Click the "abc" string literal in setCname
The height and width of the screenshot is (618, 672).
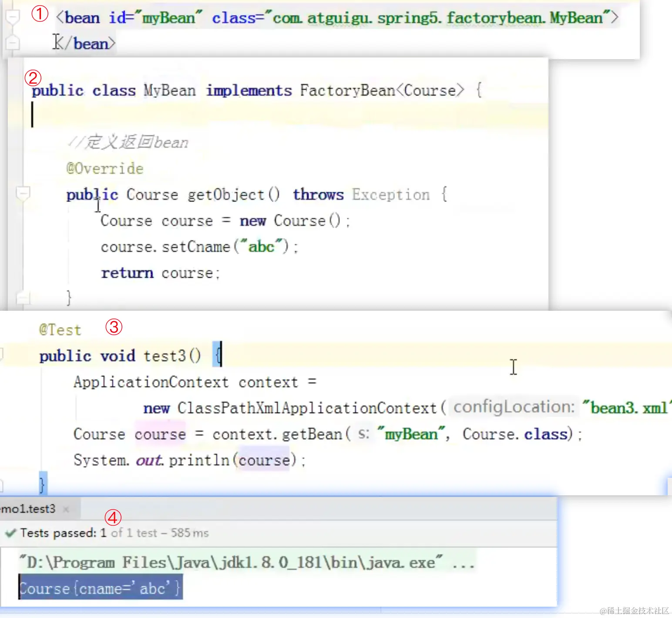pos(261,246)
